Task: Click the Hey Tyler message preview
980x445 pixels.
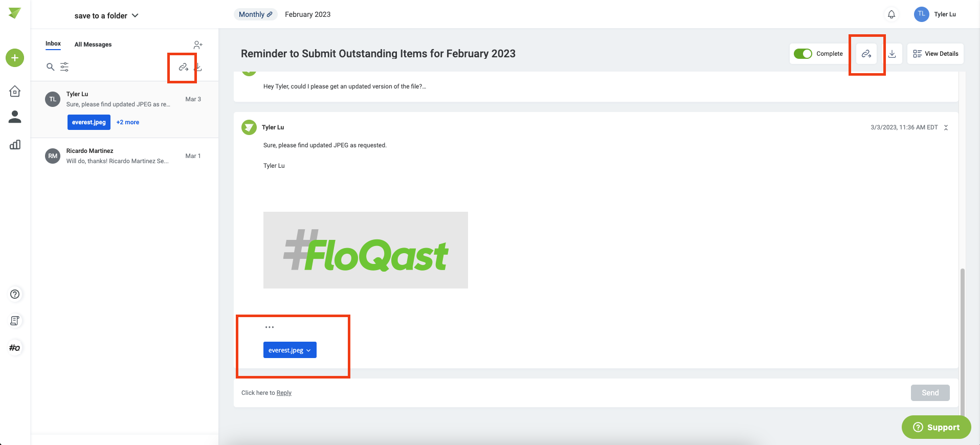Action: (345, 86)
